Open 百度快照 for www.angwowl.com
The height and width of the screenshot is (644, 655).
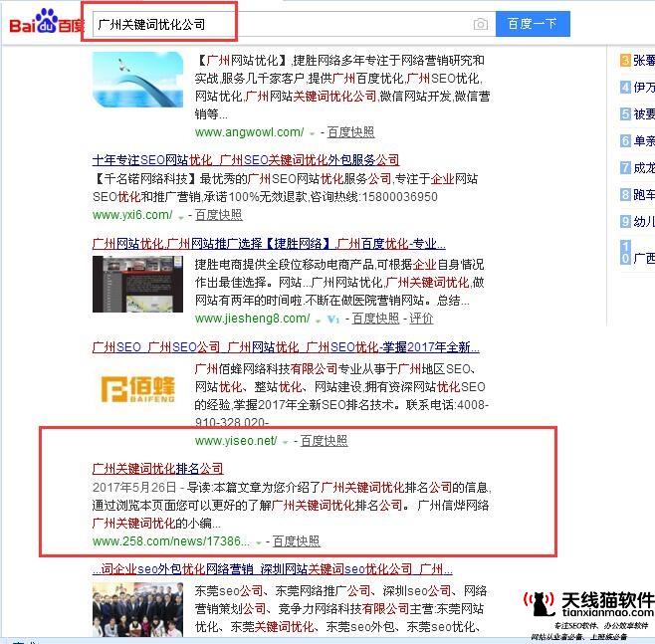pos(350,132)
